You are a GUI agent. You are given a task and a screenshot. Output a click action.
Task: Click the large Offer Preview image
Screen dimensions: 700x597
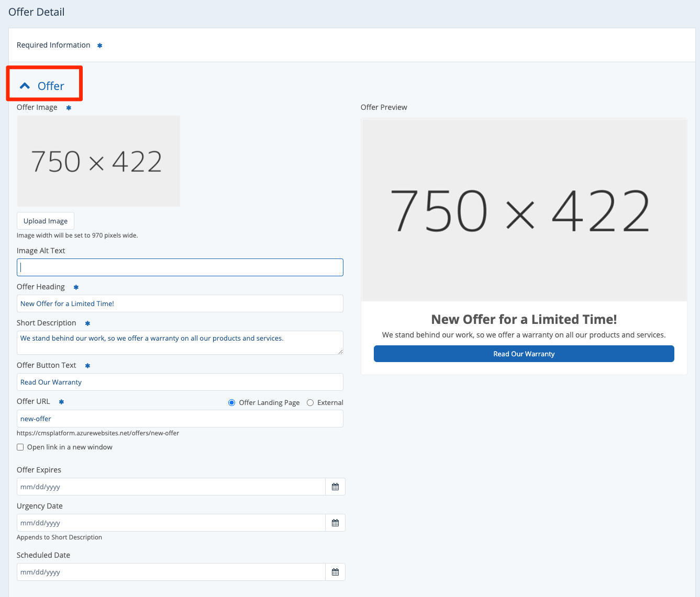coord(524,210)
